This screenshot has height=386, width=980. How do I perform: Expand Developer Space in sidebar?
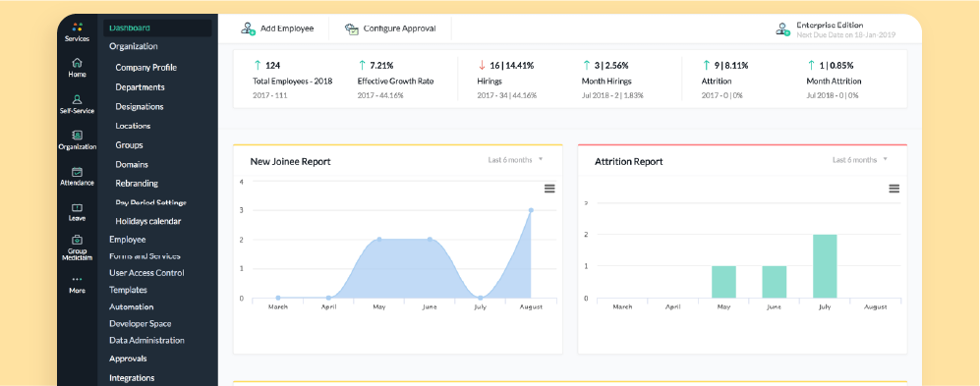[140, 323]
